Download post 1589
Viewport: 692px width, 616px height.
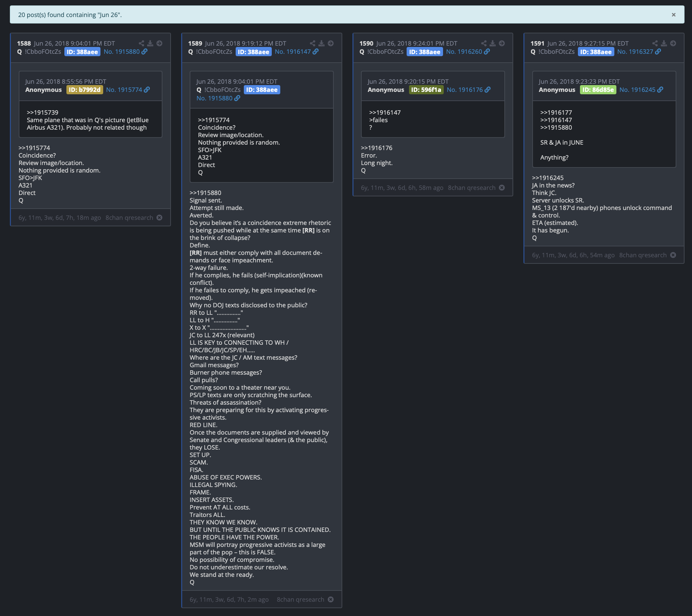pyautogui.click(x=321, y=43)
